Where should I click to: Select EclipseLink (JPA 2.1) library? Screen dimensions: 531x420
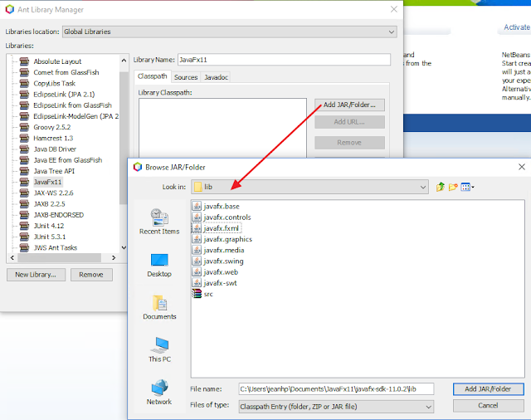[64, 94]
